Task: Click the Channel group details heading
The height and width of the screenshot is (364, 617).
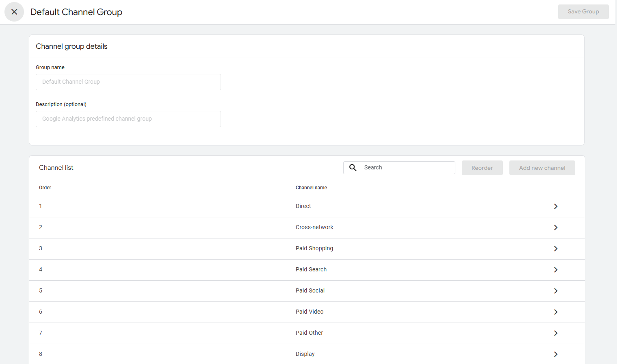Action: 71,46
